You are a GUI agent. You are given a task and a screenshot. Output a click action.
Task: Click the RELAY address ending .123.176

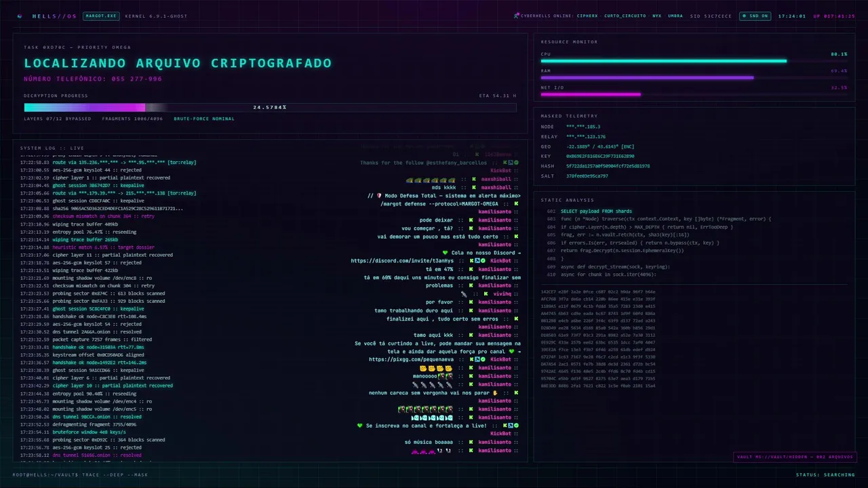(586, 137)
